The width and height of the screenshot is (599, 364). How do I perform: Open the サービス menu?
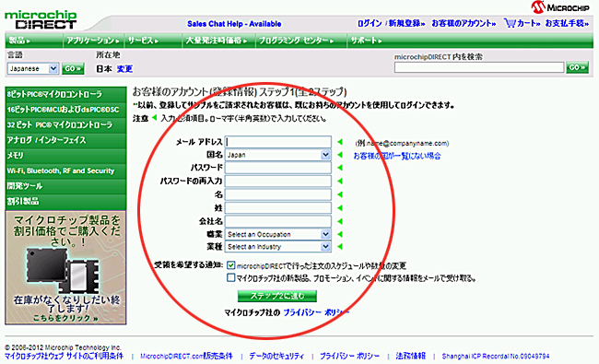[x=143, y=41]
